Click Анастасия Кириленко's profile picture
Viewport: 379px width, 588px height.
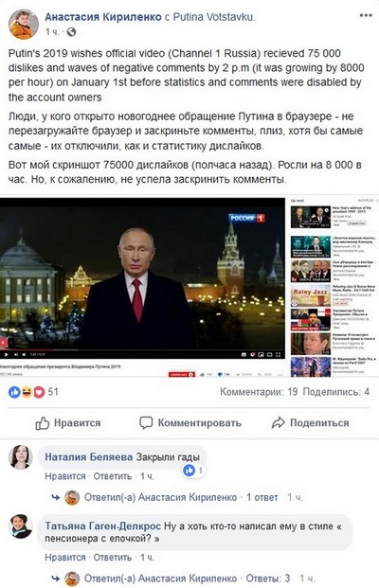pos(24,25)
